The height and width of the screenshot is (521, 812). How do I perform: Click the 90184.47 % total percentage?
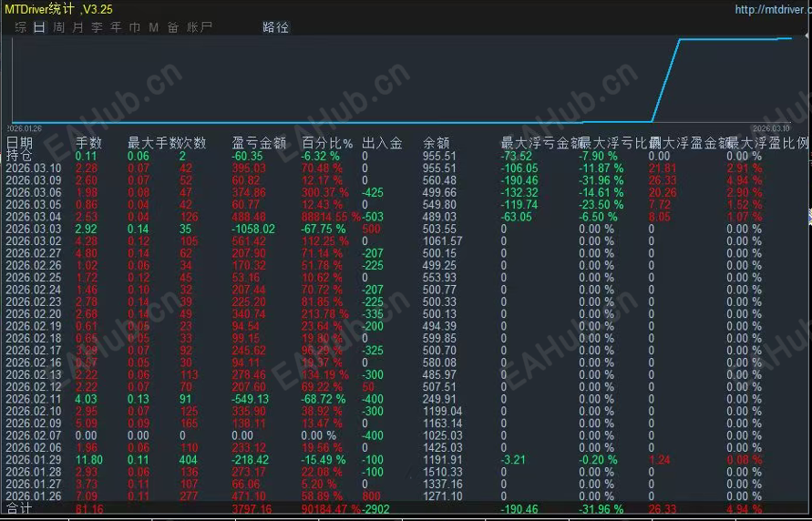(331, 509)
